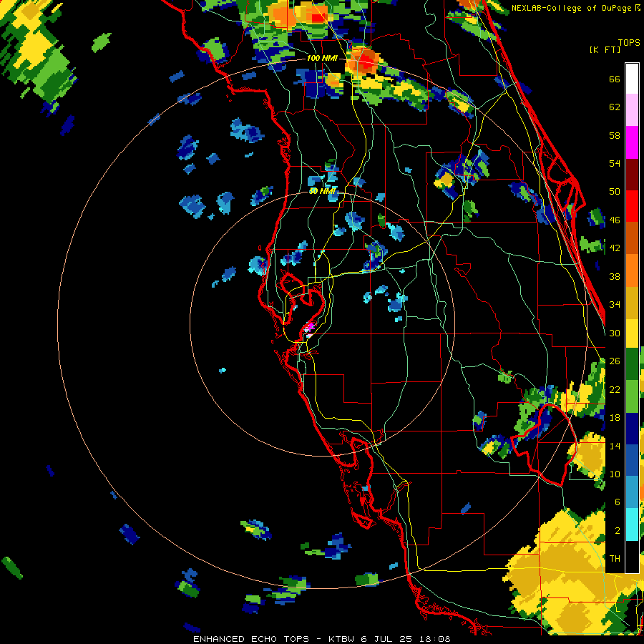Click the legend value 30
This screenshot has width=644, height=644.
pos(615,333)
